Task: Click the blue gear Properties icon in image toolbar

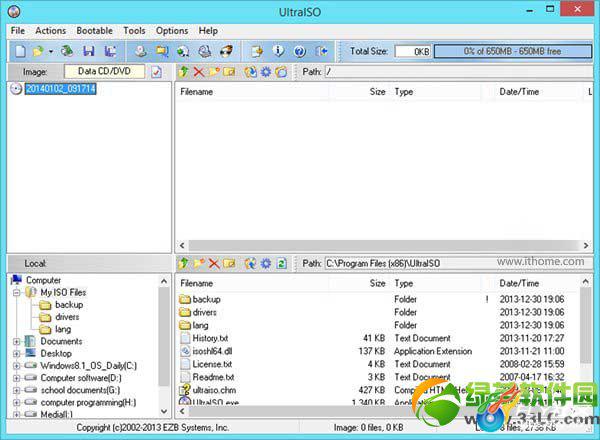Action: click(x=266, y=72)
